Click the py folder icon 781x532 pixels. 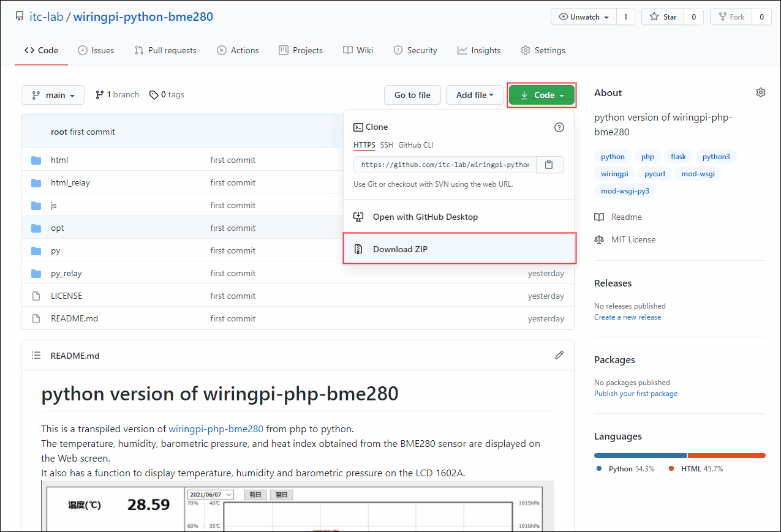(36, 250)
